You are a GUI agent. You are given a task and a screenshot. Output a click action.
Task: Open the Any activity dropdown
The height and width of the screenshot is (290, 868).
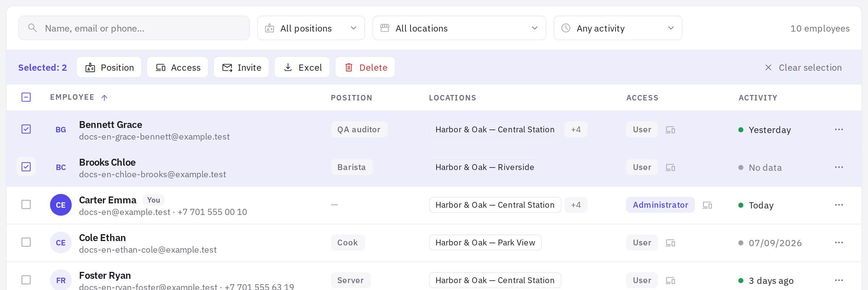tap(618, 28)
